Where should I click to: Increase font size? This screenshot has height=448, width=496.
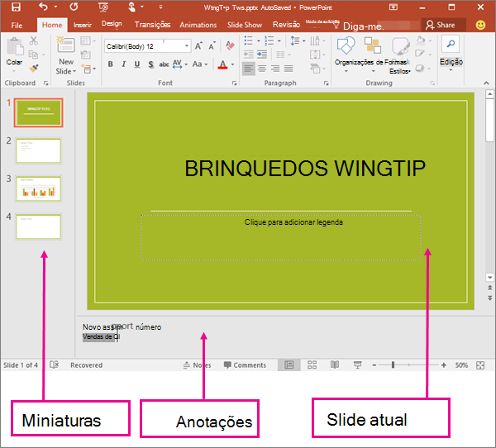[198, 46]
